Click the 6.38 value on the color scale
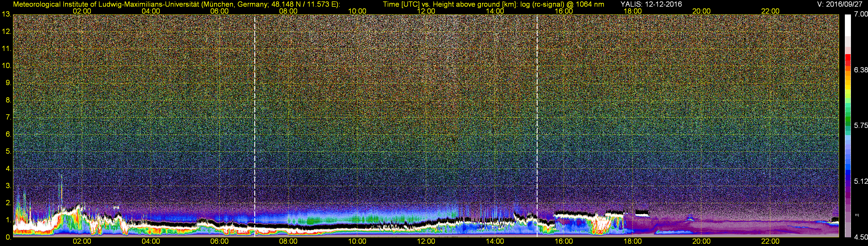The height and width of the screenshot is (246, 868). click(x=860, y=70)
